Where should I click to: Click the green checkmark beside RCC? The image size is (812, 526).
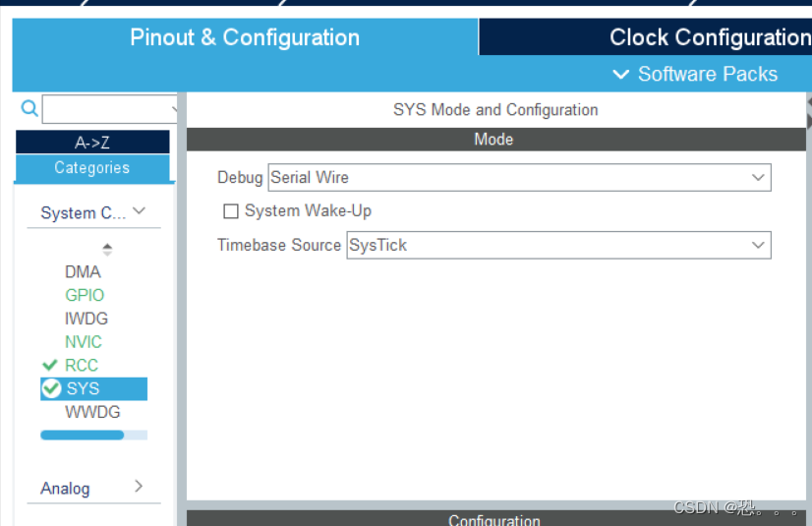click(50, 365)
